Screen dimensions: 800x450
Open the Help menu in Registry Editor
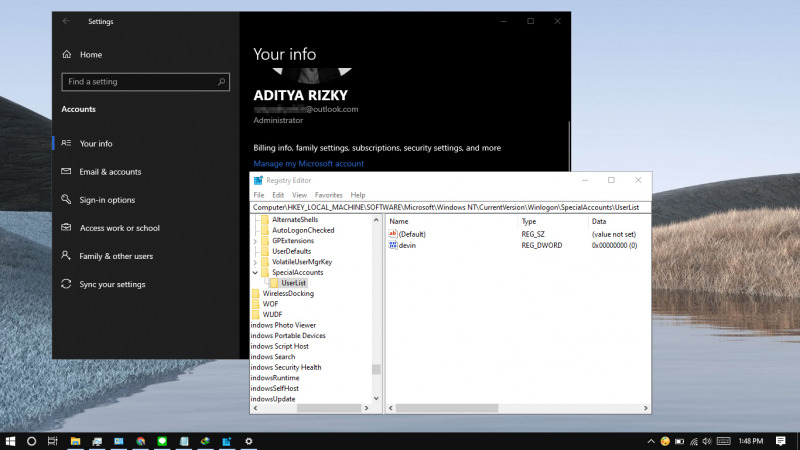point(358,195)
